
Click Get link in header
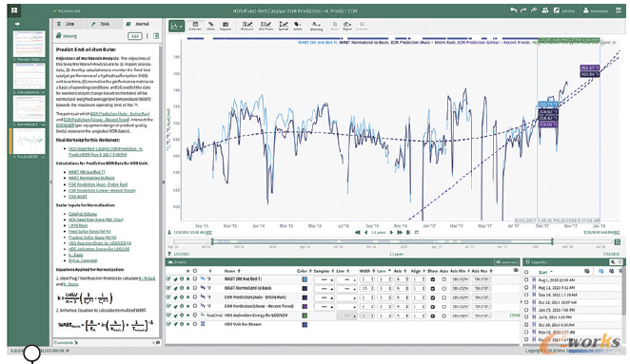pos(564,10)
